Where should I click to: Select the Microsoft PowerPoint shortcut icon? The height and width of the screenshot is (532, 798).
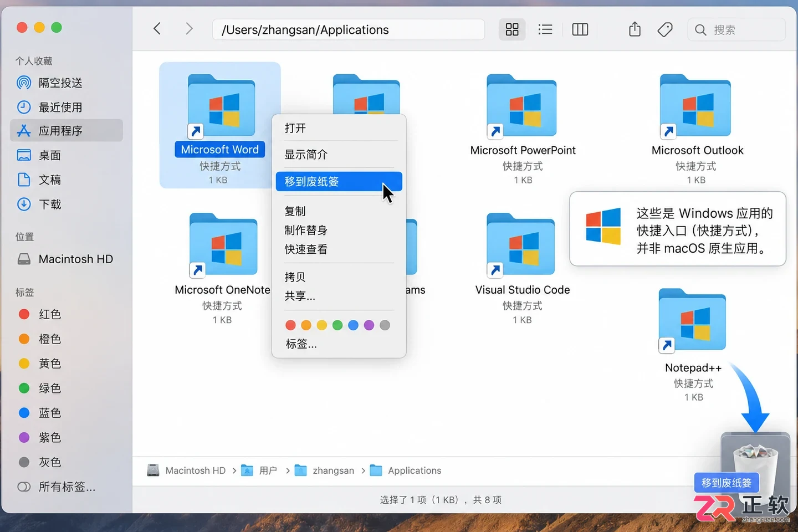pyautogui.click(x=521, y=106)
